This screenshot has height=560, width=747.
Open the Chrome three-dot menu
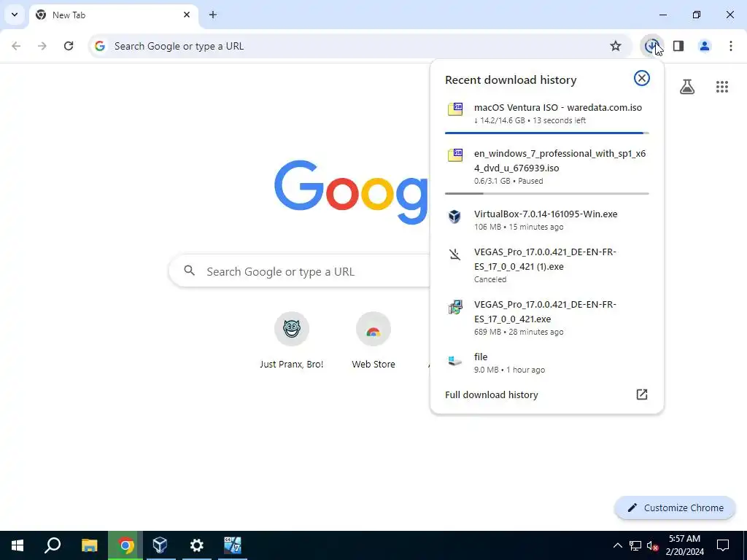731,46
